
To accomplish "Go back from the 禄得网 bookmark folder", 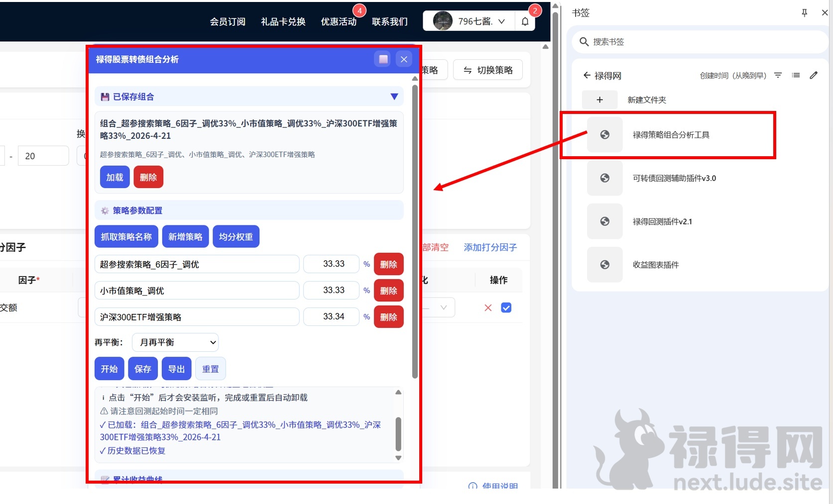I will (587, 76).
